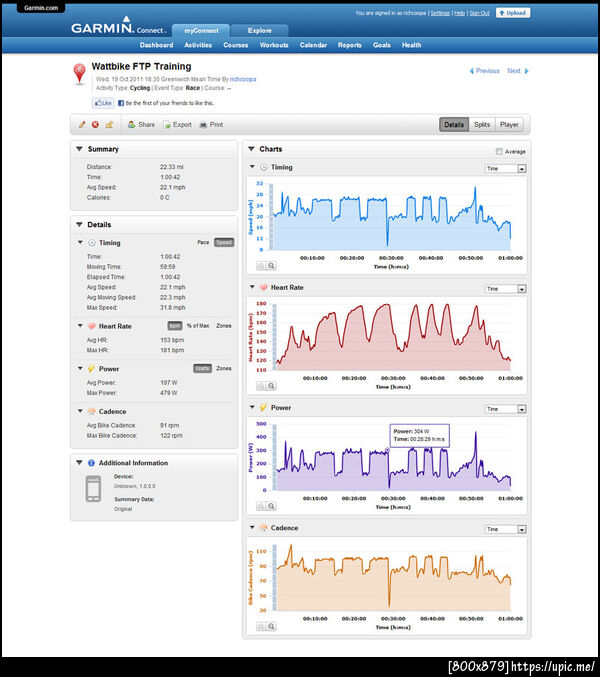
Task: Click the clock icon in Timing chart header
Action: coord(263,168)
